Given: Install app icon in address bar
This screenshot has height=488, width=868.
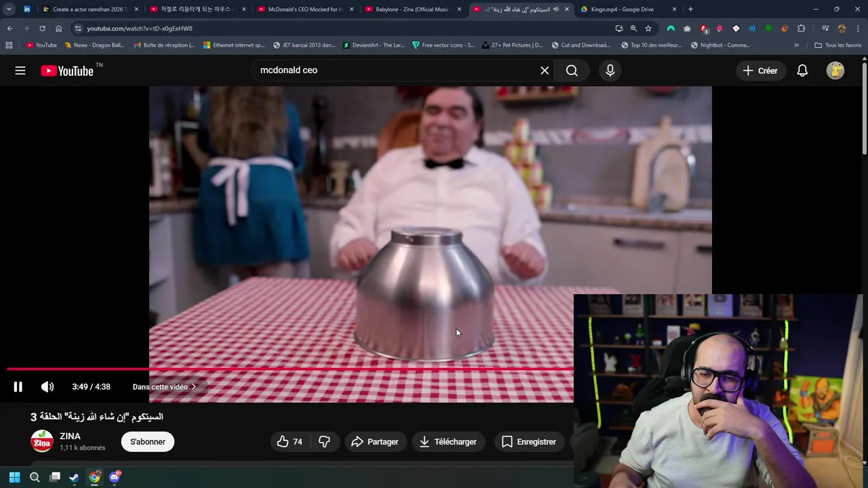Looking at the screenshot, I should point(618,28).
